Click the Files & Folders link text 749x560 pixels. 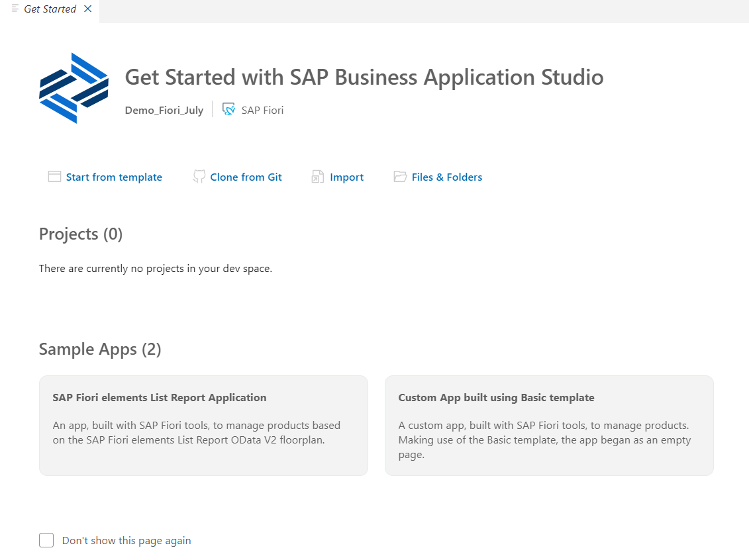coord(447,177)
